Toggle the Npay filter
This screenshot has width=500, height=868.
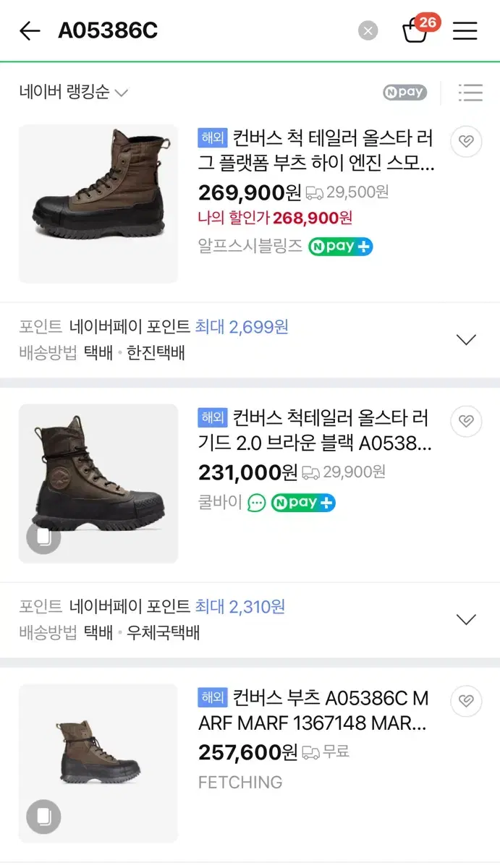coord(405,93)
